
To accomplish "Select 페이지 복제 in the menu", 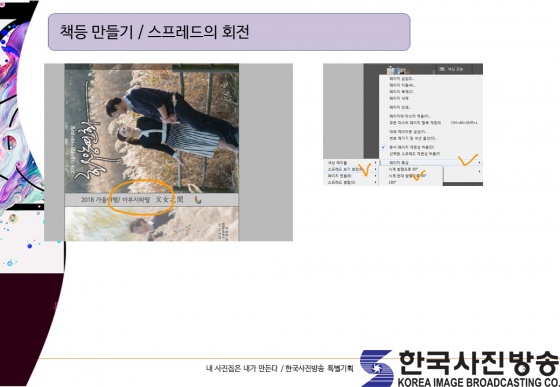I will pyautogui.click(x=401, y=92).
